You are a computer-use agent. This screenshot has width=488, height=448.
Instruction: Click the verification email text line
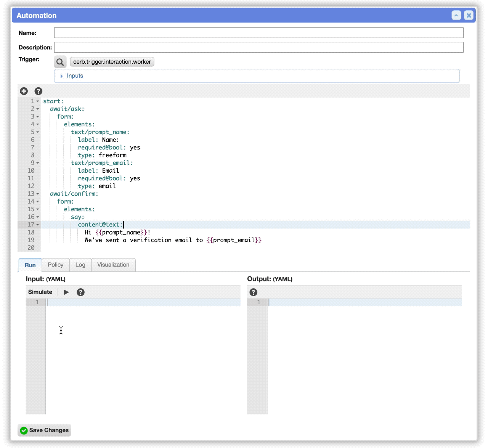(173, 240)
